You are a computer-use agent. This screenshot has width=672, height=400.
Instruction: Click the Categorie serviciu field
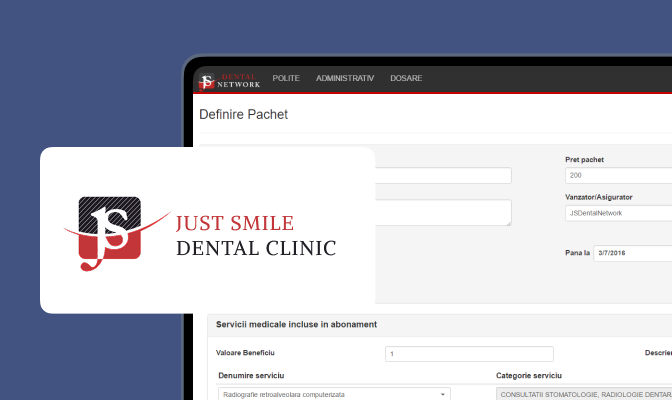pyautogui.click(x=584, y=394)
